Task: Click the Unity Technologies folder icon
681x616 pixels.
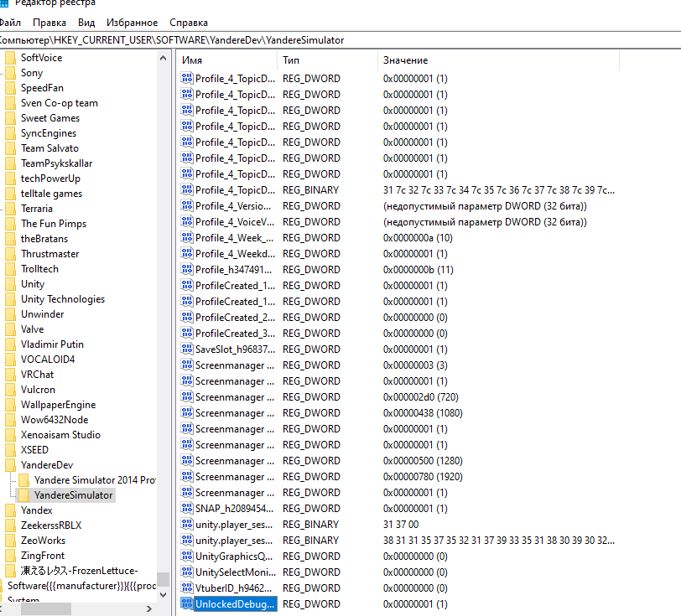Action: coord(10,299)
